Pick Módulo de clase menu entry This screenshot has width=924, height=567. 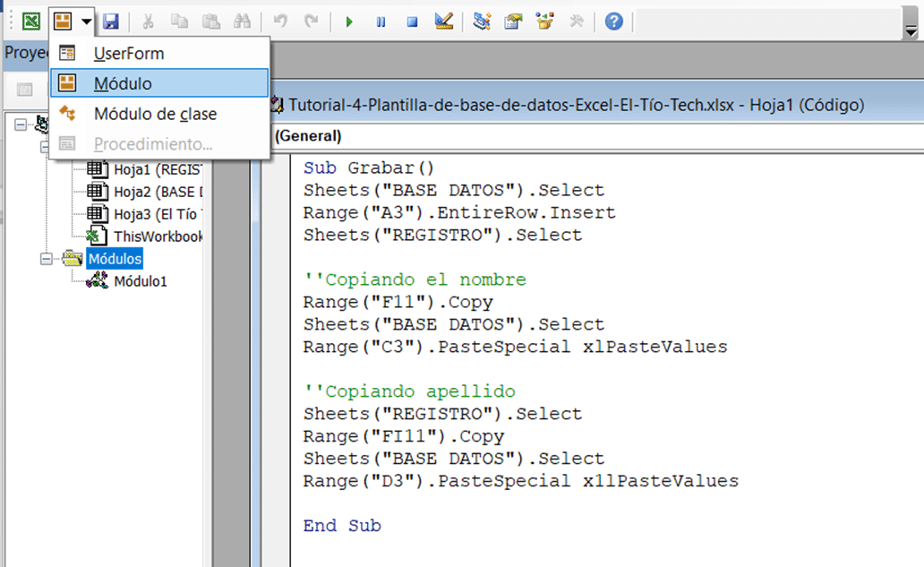point(155,114)
